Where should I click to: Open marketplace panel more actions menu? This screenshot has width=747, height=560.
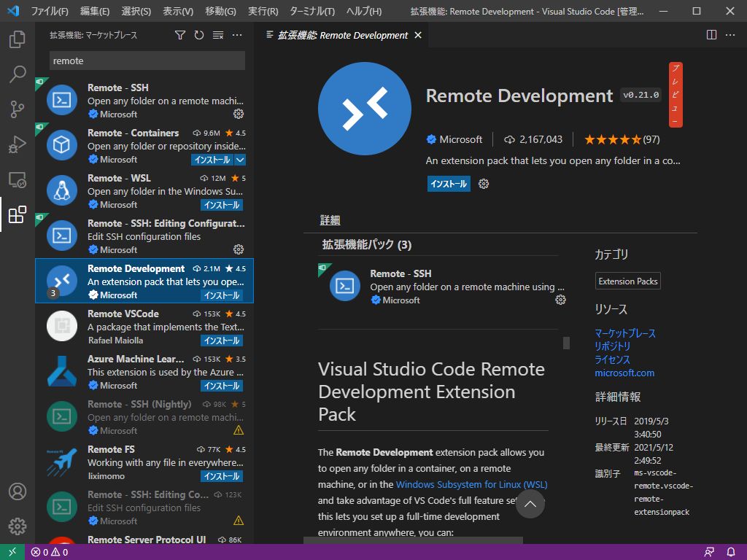[237, 35]
